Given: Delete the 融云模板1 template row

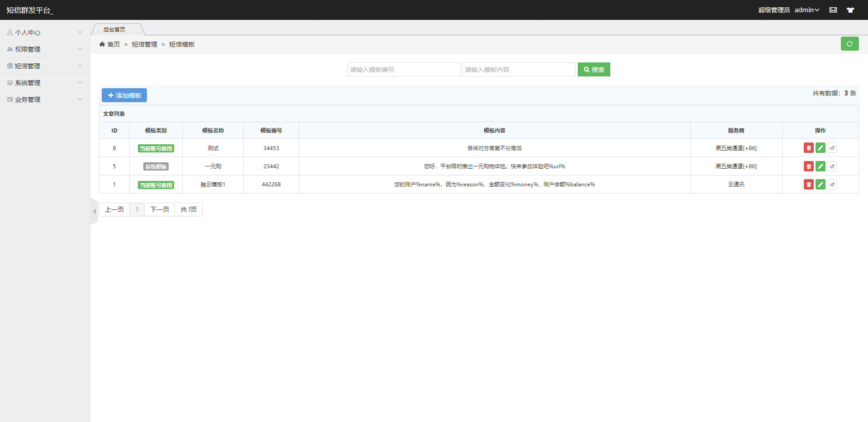Looking at the screenshot, I should click(808, 185).
